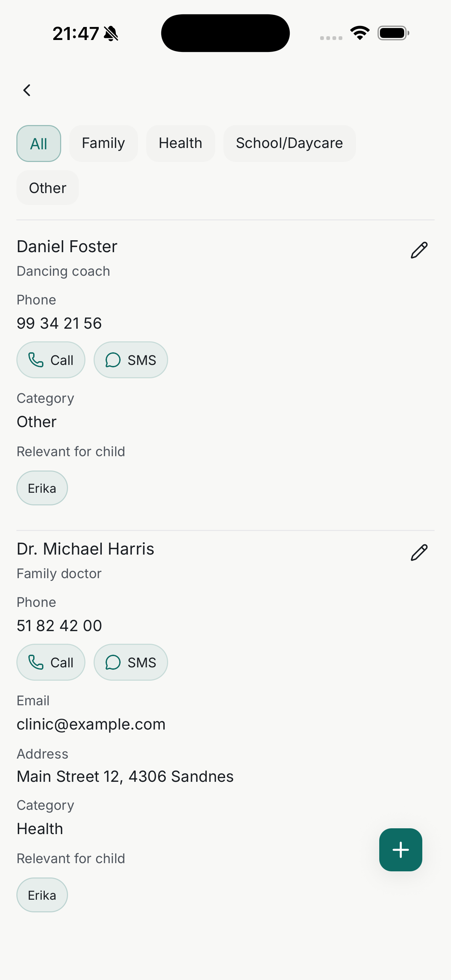Call Dr. Michael Harris

[x=51, y=662]
